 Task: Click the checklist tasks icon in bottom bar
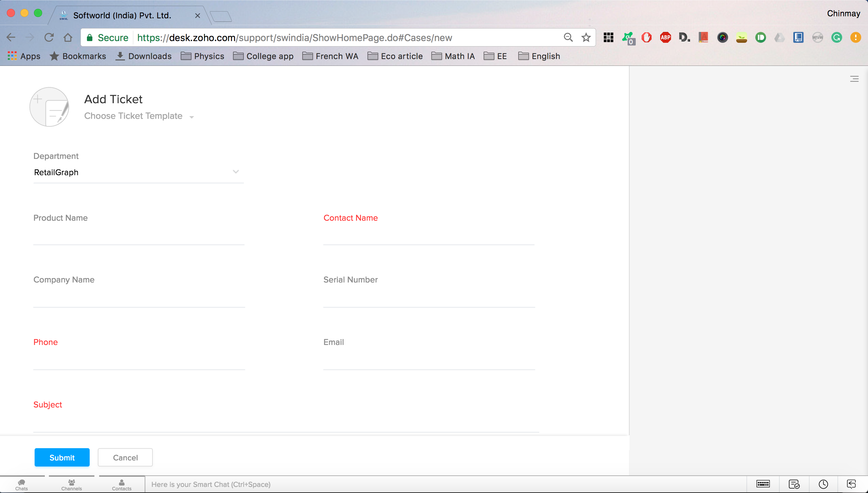[794, 484]
